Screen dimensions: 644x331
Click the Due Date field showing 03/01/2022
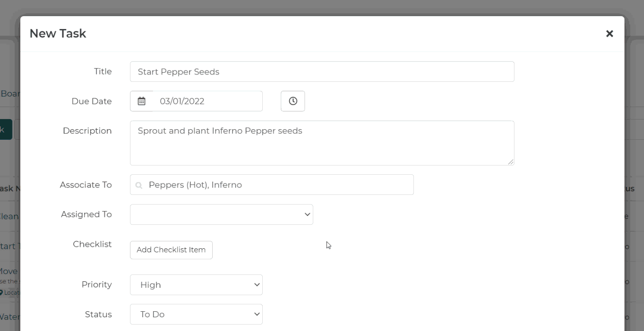208,101
